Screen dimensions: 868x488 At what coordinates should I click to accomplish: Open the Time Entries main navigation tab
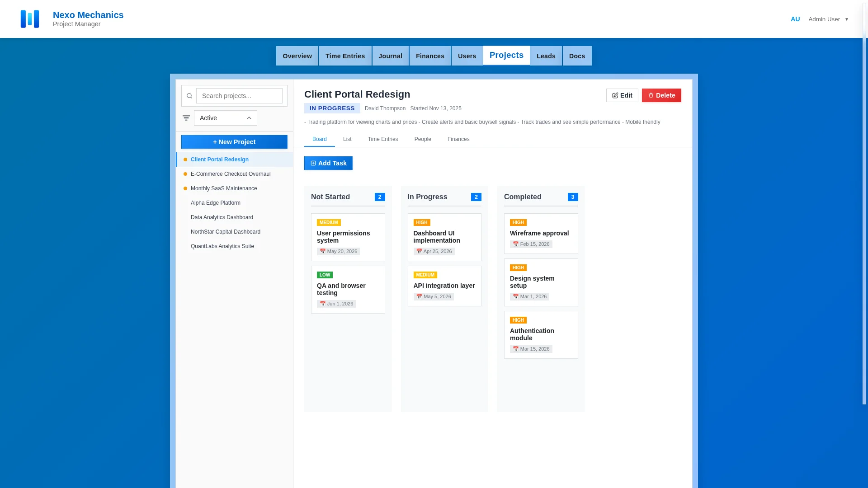345,56
